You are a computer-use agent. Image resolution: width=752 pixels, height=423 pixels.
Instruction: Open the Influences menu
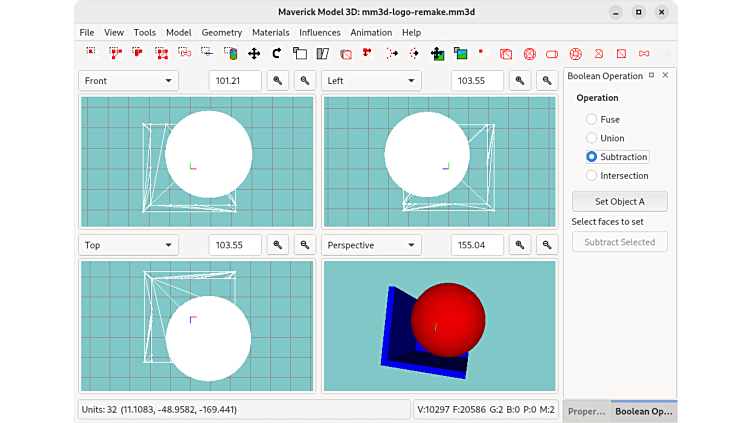coord(319,32)
